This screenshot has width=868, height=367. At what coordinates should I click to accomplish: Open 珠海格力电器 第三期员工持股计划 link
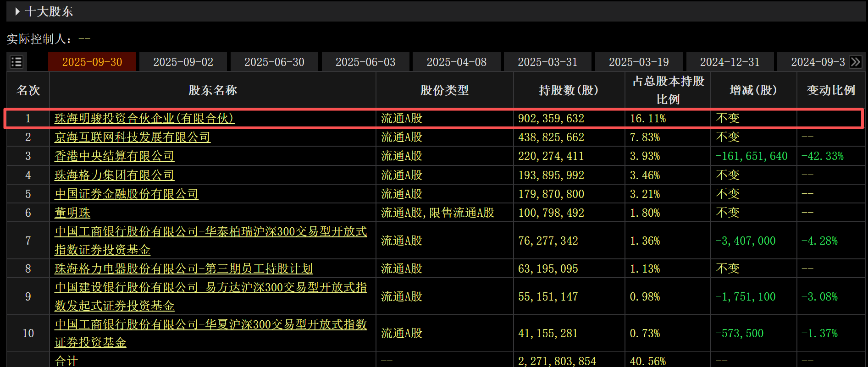pos(183,269)
